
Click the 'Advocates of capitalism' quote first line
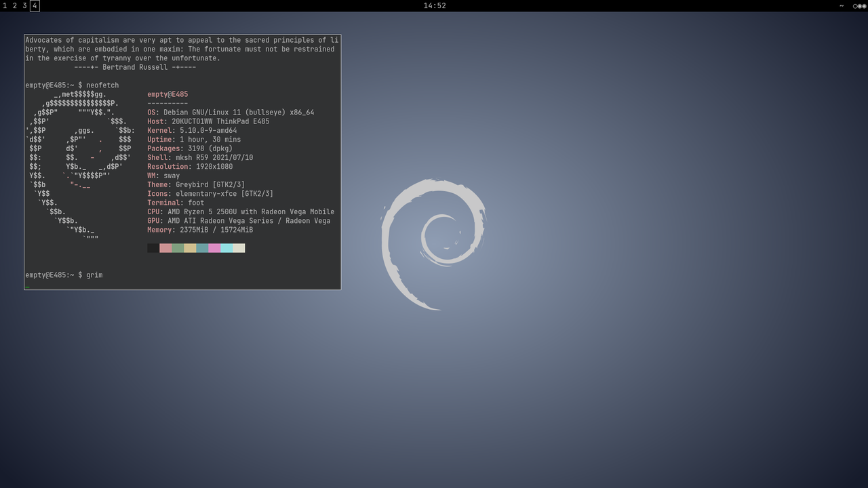182,40
